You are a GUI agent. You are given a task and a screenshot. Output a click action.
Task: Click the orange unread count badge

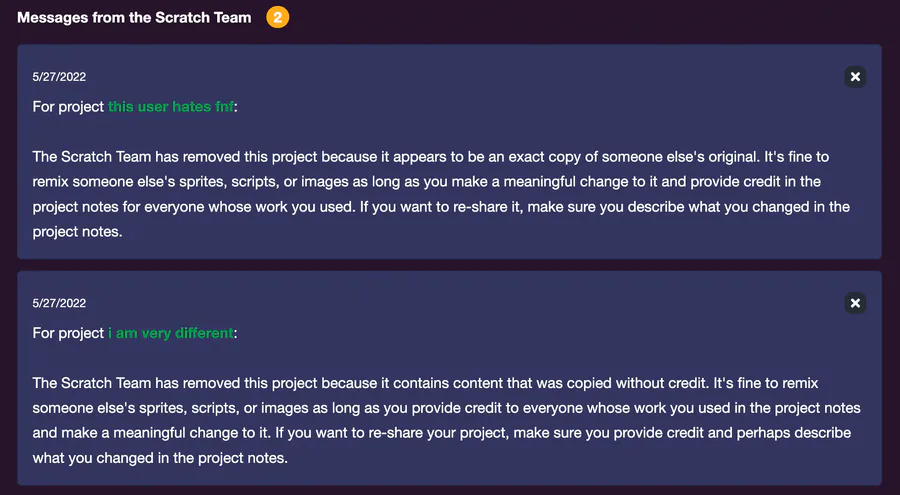(x=277, y=18)
